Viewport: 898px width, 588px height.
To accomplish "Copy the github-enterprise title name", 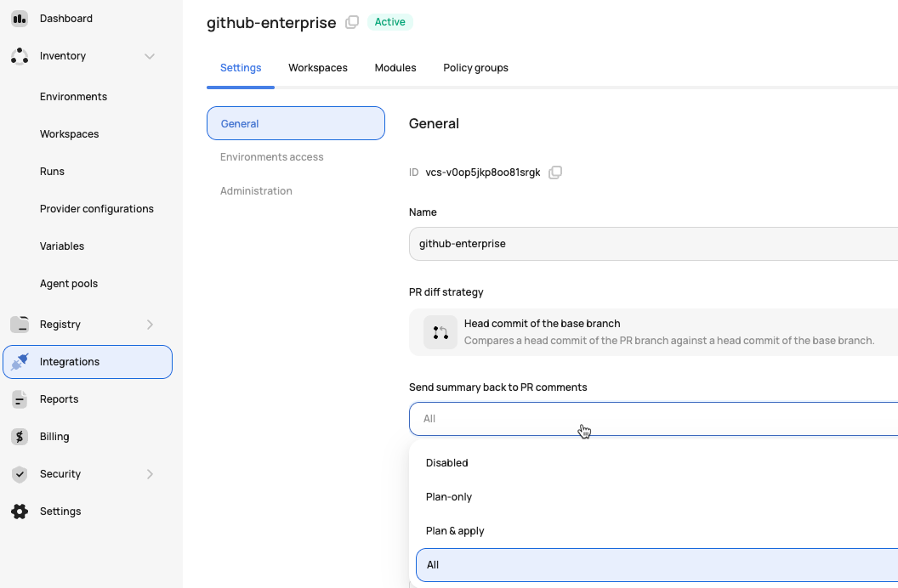I will click(352, 22).
